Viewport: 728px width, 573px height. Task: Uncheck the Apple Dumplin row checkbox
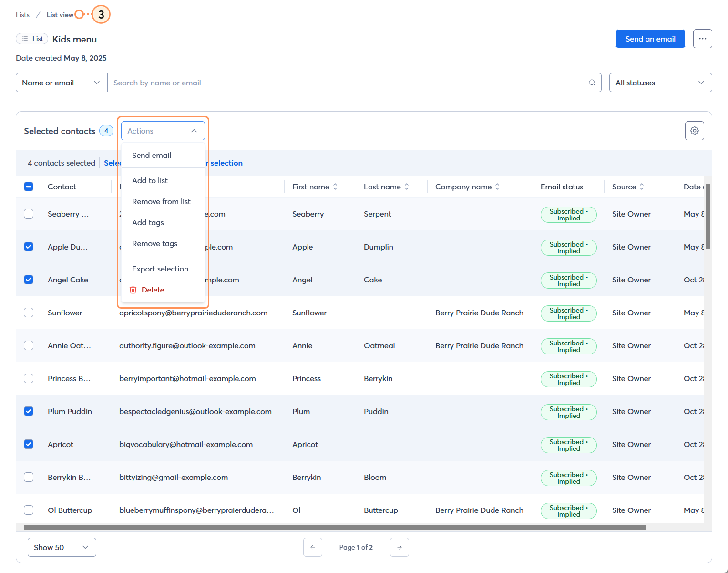(29, 247)
